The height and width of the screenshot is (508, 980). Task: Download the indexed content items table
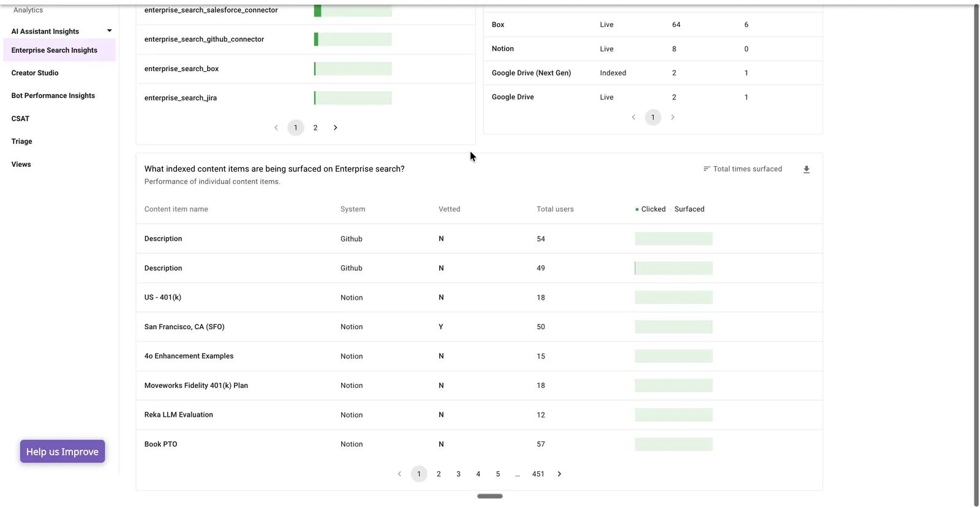click(x=806, y=170)
